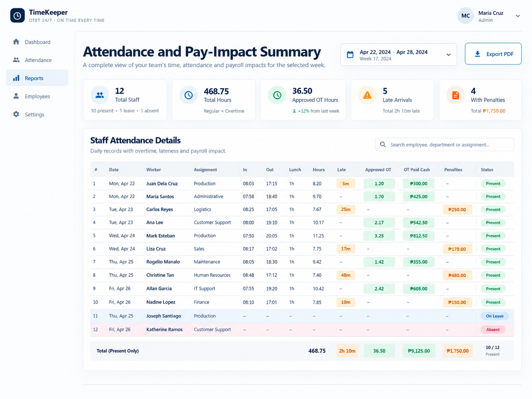Image resolution: width=532 pixels, height=399 pixels.
Task: Click the calendar icon in date range picker
Action: [350, 55]
